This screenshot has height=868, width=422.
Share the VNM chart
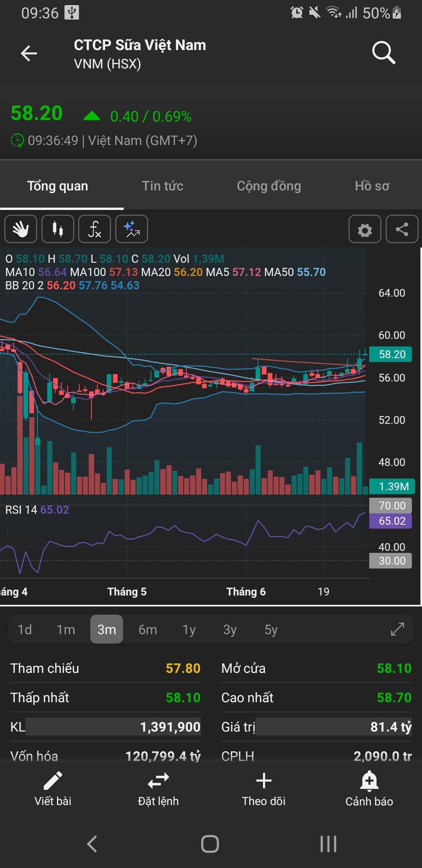tap(402, 229)
